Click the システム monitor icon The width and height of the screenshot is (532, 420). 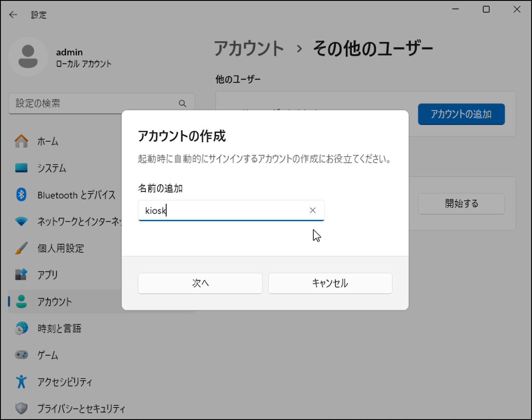[21, 168]
